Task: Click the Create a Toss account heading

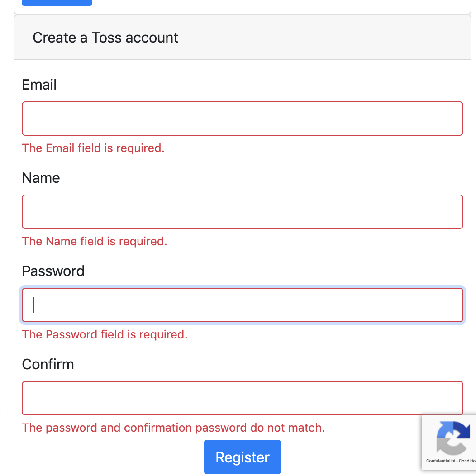Action: coord(105,38)
